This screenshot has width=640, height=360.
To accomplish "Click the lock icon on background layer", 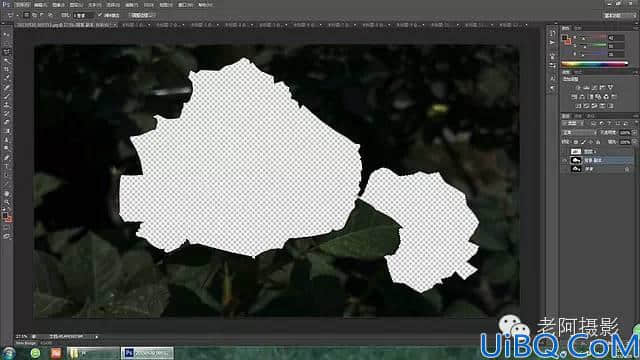I will [x=627, y=169].
